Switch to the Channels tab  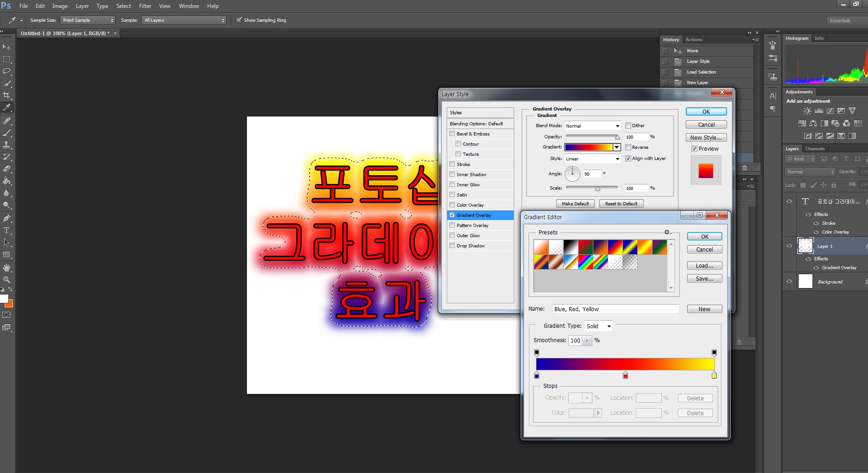tap(815, 149)
